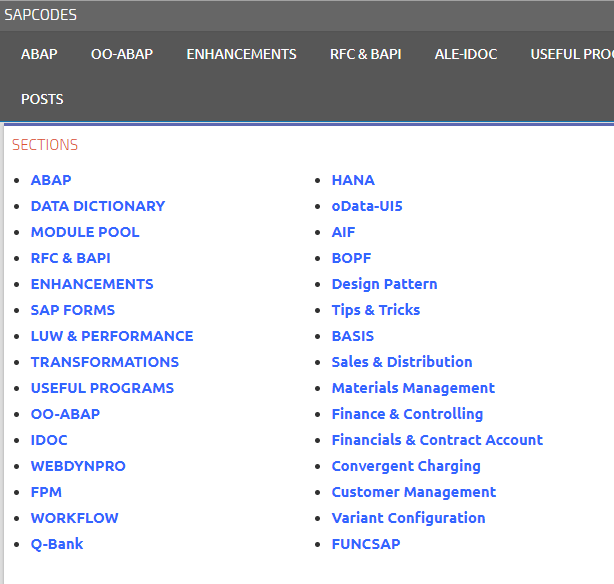Open LUW & PERFORMANCE section

(x=112, y=336)
